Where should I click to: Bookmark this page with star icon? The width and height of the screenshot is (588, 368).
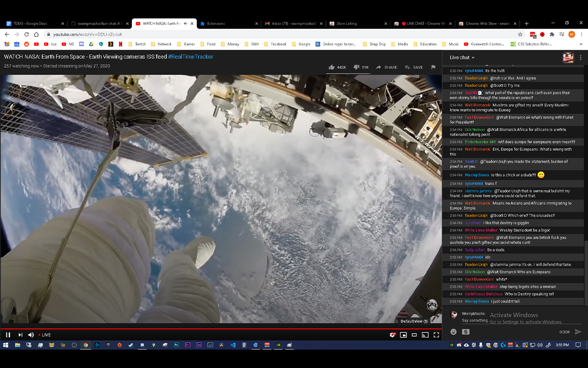(x=520, y=34)
